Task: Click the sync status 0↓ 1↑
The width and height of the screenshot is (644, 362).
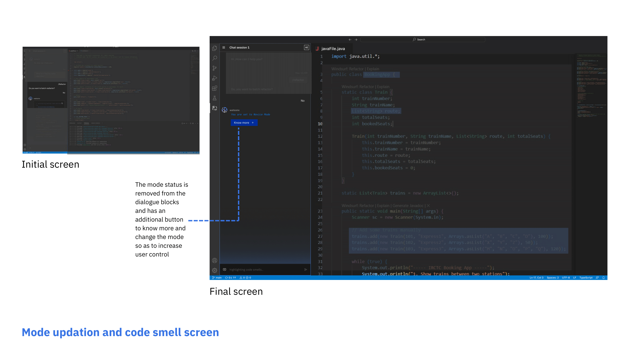Action: click(230, 278)
